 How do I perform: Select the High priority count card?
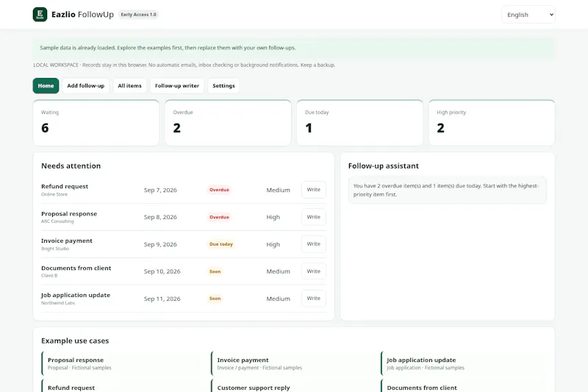coord(492,123)
